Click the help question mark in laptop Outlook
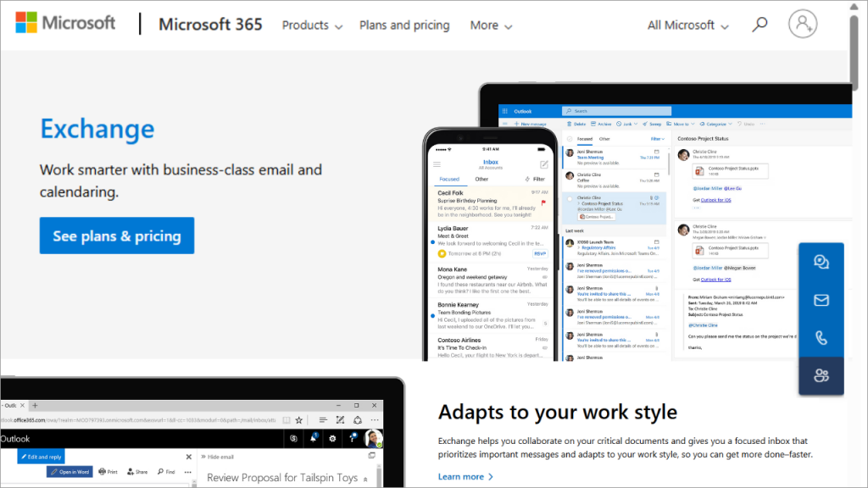 pyautogui.click(x=353, y=438)
